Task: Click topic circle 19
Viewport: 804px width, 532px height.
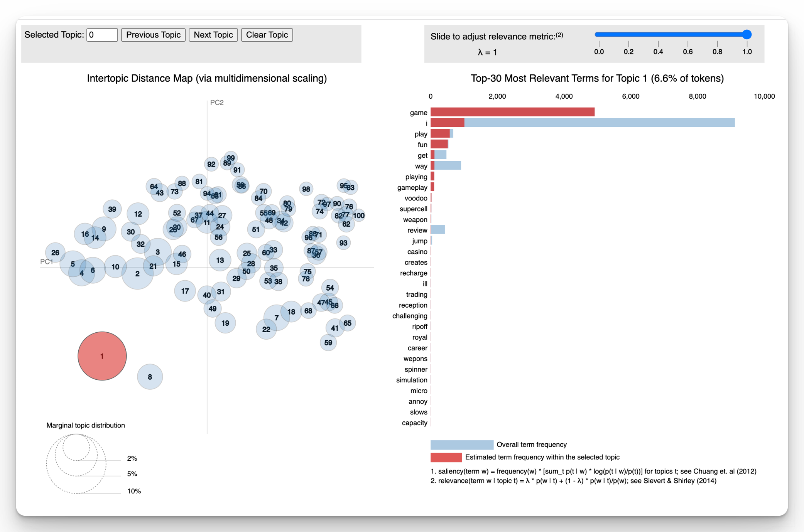Action: [x=225, y=323]
